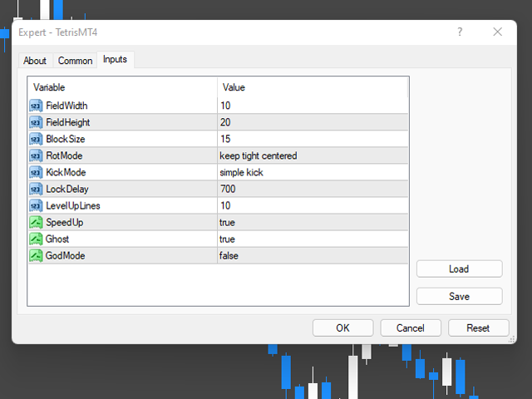Switch to the About tab
532x399 pixels.
pos(35,61)
